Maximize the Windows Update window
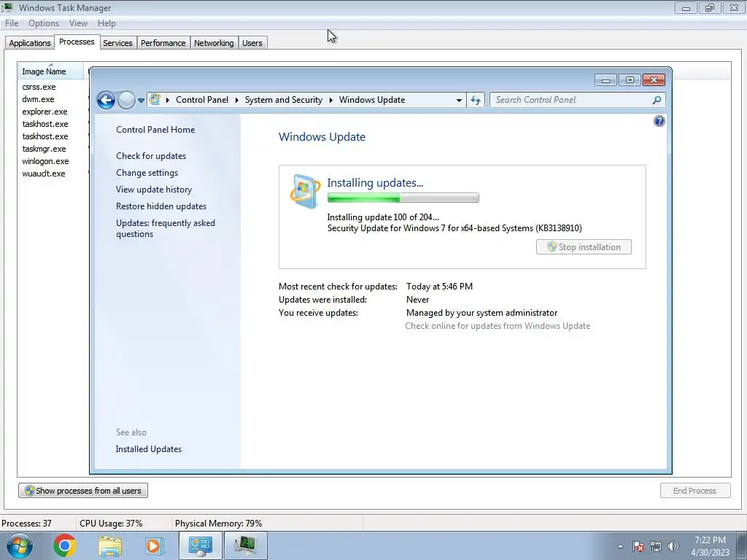 point(630,80)
